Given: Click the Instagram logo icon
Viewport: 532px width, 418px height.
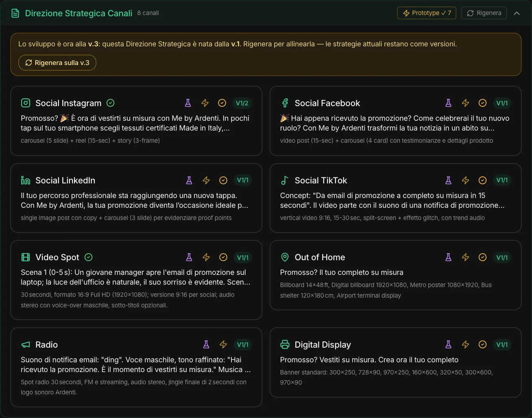Looking at the screenshot, I should click(26, 103).
